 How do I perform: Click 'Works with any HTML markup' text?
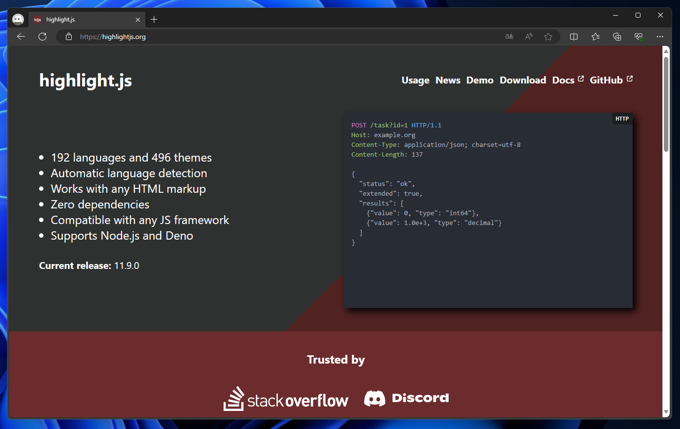pyautogui.click(x=128, y=189)
